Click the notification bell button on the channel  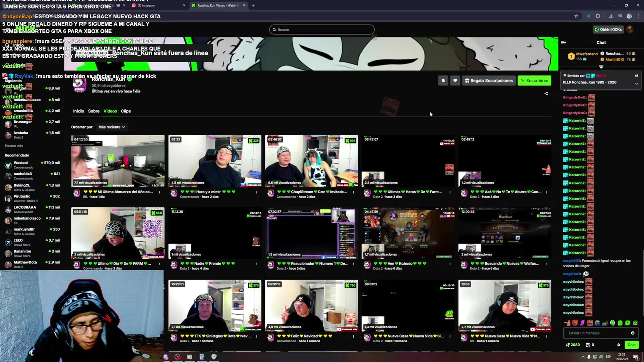click(x=443, y=80)
